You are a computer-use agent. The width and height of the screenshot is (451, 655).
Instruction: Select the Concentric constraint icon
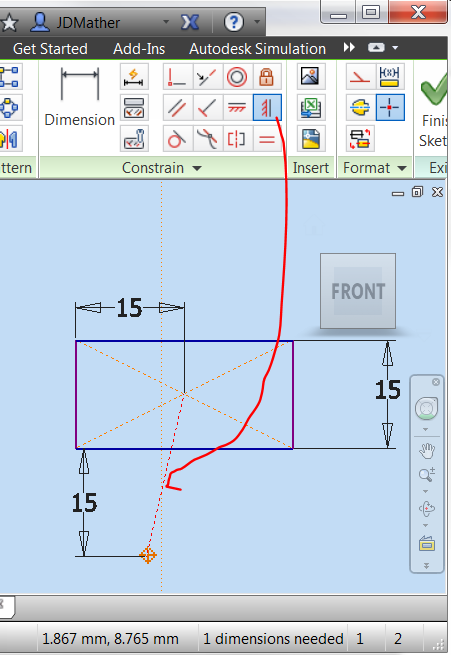[x=237, y=77]
